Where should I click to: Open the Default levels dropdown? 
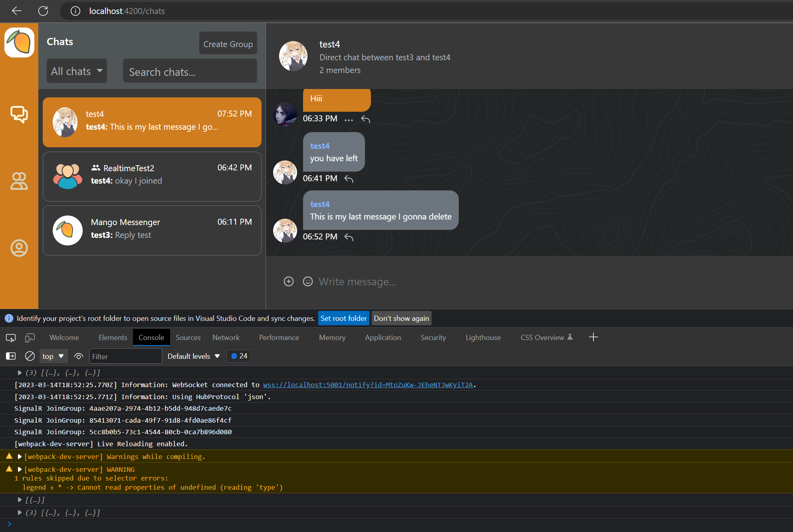pyautogui.click(x=194, y=356)
